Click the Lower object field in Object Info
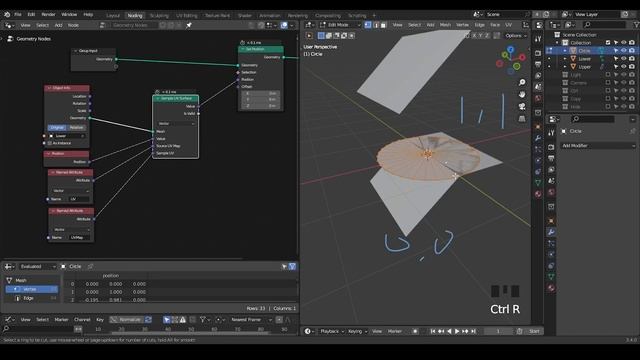 tap(67, 136)
